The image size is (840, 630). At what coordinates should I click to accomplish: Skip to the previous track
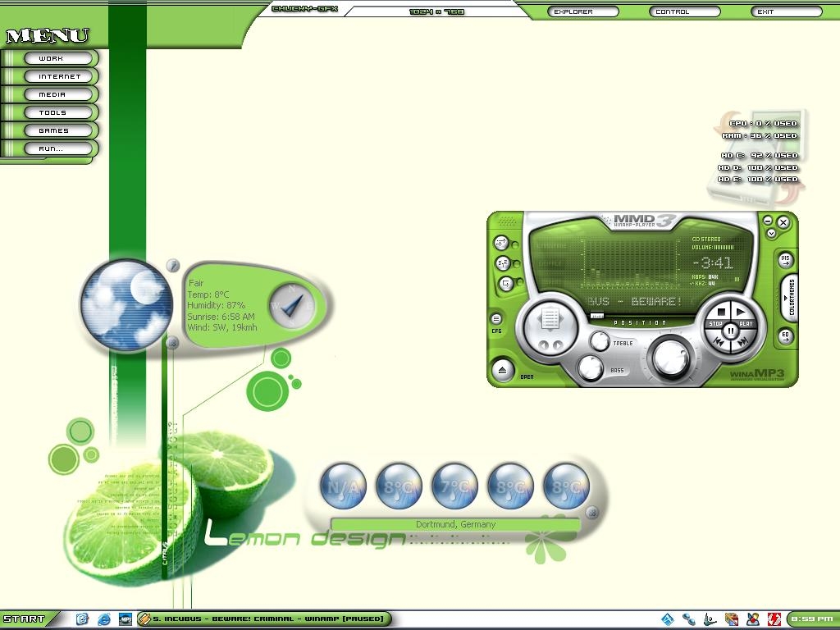[x=719, y=342]
